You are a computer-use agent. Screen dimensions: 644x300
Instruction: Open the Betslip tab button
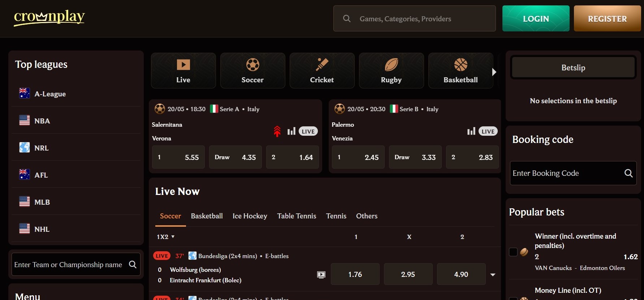pyautogui.click(x=573, y=68)
